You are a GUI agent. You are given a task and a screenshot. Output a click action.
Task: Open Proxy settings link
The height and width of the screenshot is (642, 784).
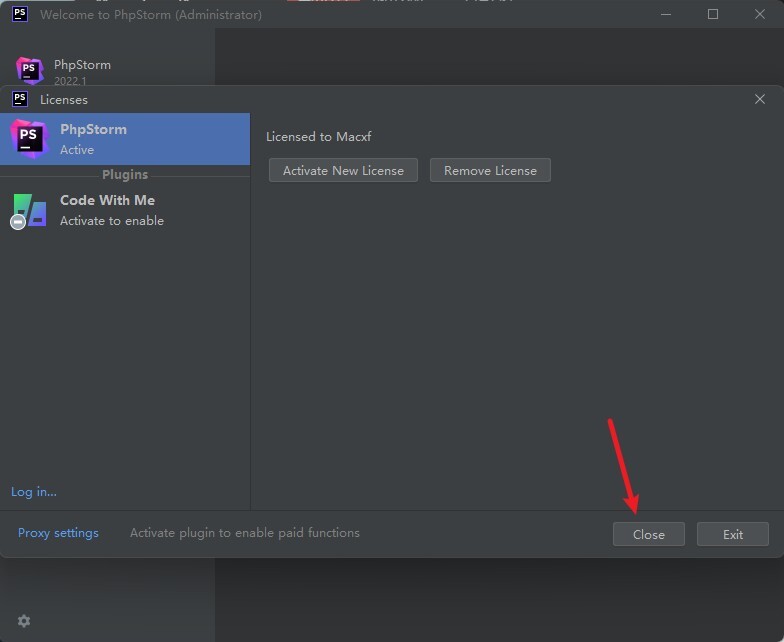coord(58,533)
